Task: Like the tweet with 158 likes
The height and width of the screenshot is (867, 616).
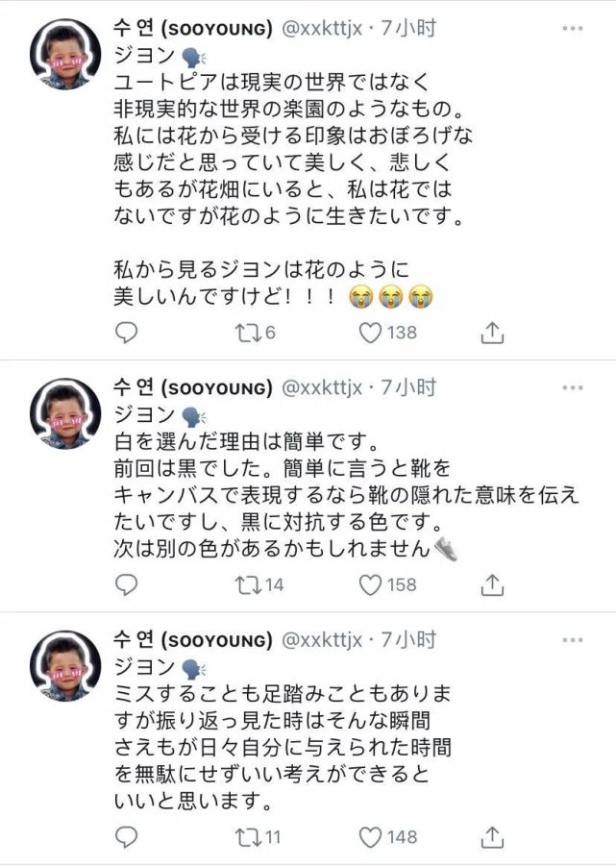Action: click(x=370, y=584)
